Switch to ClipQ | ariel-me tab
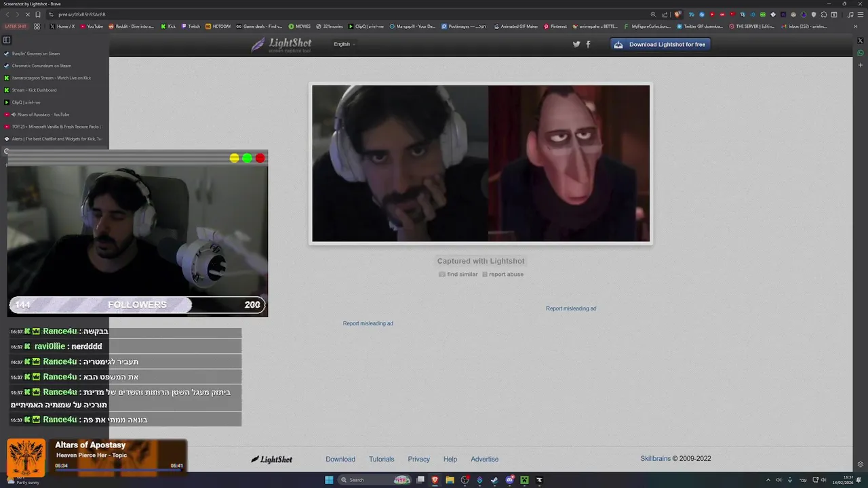868x488 pixels. click(54, 102)
